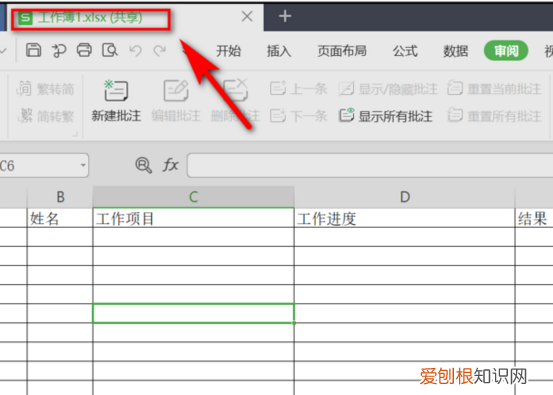The height and width of the screenshot is (395, 553).
Task: Click the 工作进度 cell
Action: [405, 218]
